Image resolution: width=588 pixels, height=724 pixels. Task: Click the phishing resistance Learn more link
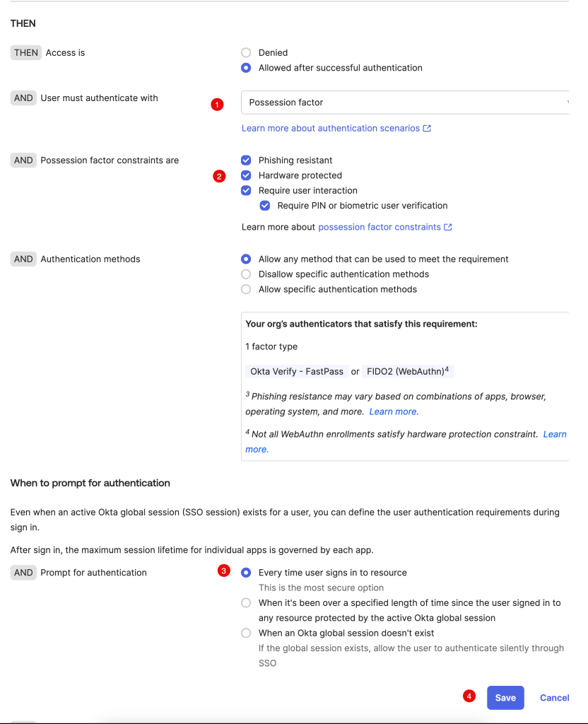(394, 411)
